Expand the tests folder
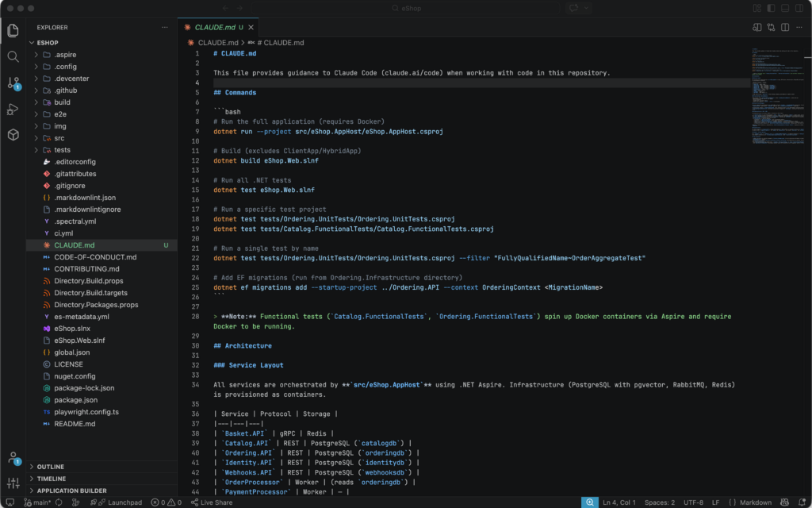This screenshot has width=812, height=508. 101,150
